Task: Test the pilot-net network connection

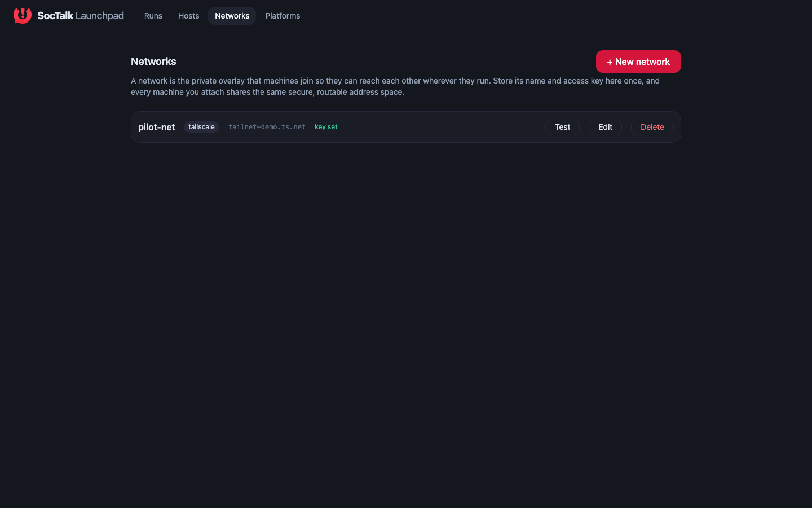Action: (x=562, y=127)
